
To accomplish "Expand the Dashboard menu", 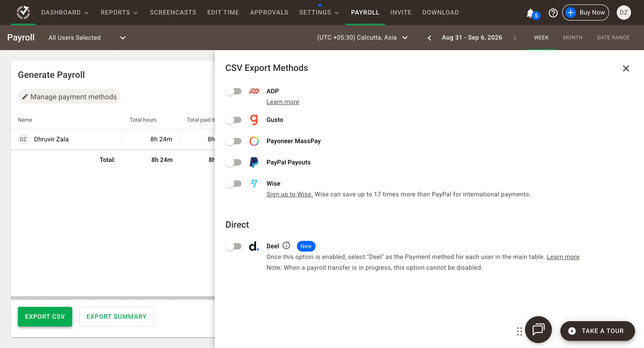I will [x=65, y=13].
